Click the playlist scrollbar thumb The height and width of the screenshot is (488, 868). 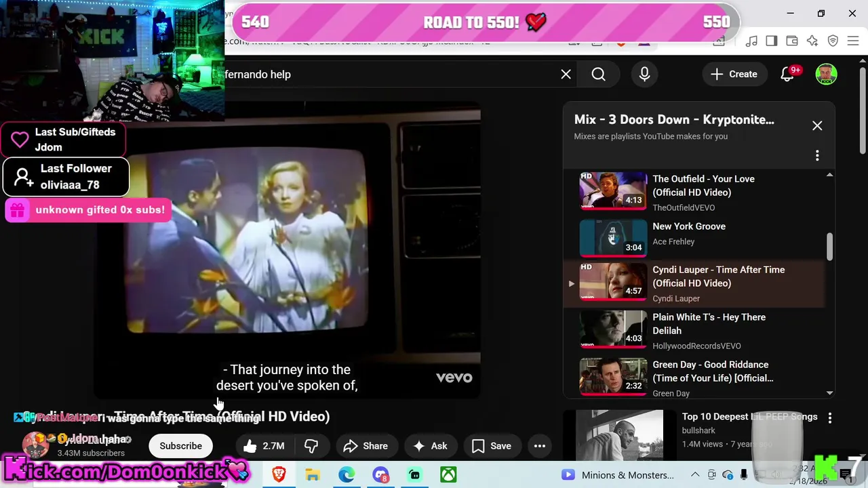tap(829, 247)
